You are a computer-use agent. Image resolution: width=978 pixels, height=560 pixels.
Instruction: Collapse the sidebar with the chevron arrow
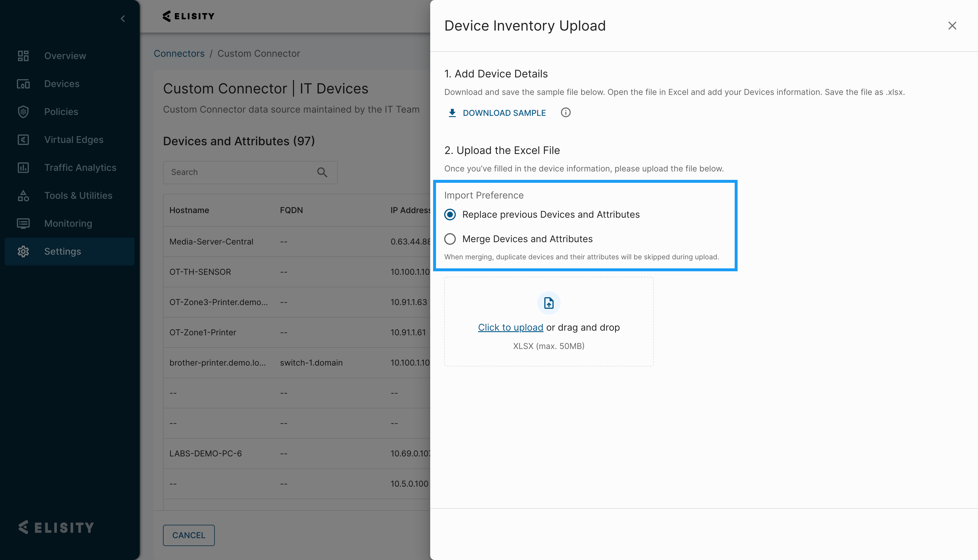click(123, 18)
